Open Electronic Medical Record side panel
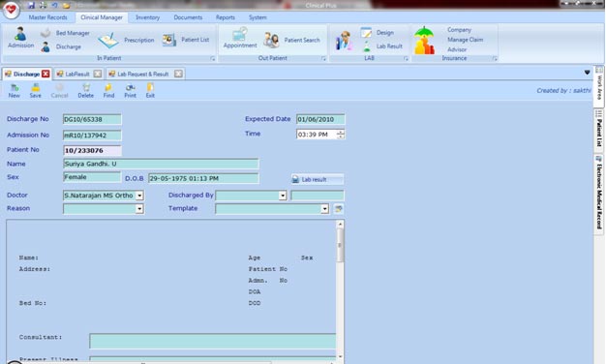The image size is (606, 364). pos(599,195)
